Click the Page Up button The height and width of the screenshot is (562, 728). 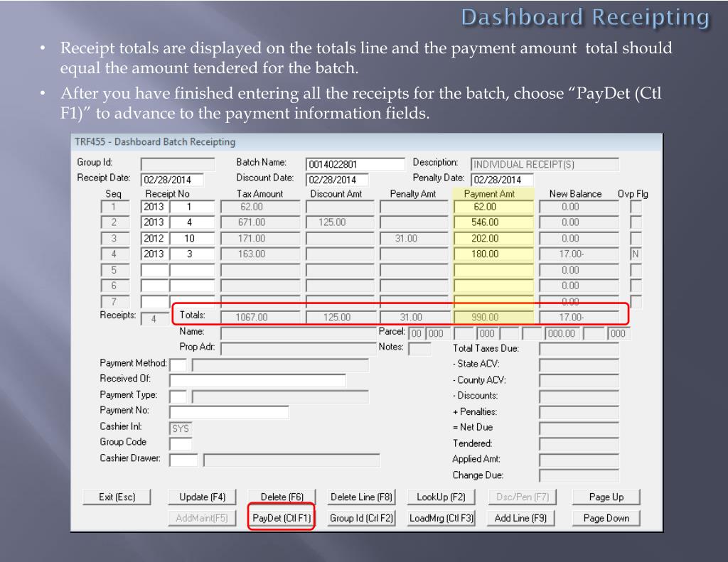pos(606,497)
